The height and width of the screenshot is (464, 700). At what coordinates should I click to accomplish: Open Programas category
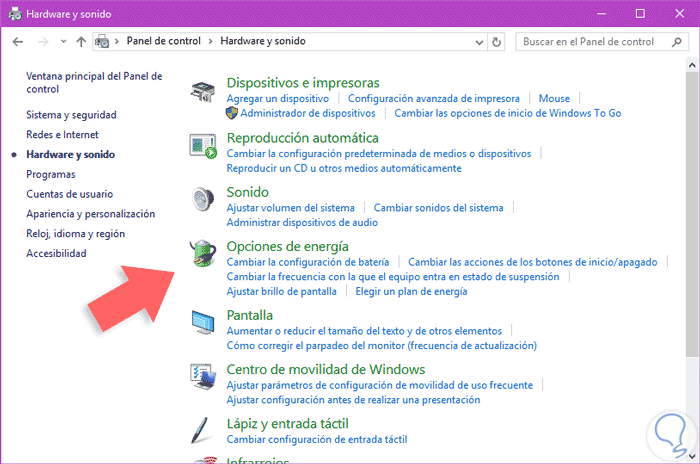(51, 174)
